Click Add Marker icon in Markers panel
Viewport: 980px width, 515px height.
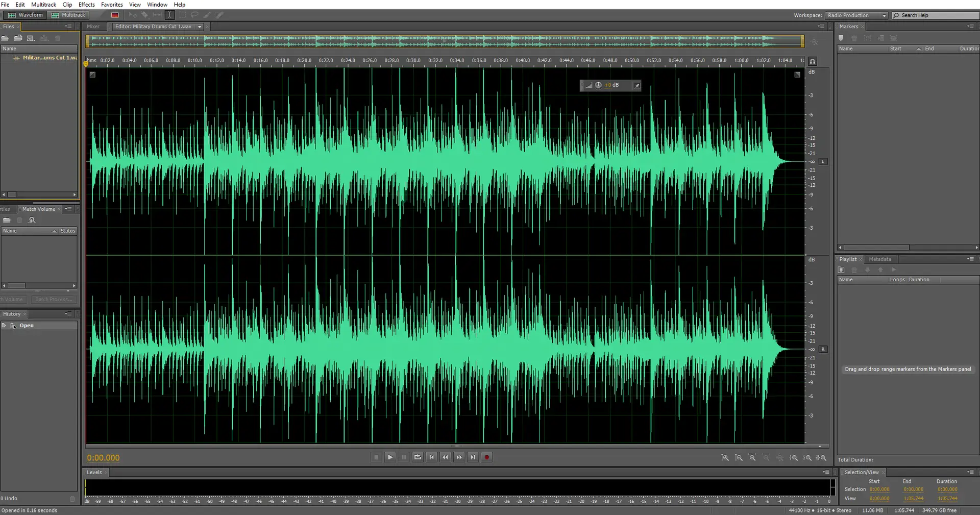click(841, 38)
